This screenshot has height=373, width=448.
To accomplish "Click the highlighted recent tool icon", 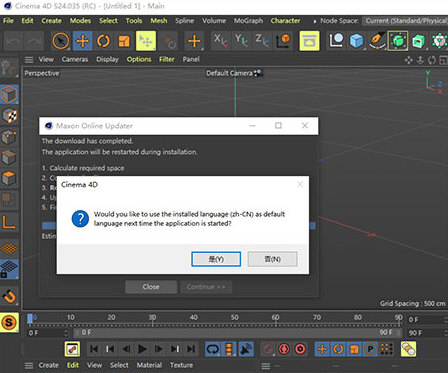I will (146, 41).
